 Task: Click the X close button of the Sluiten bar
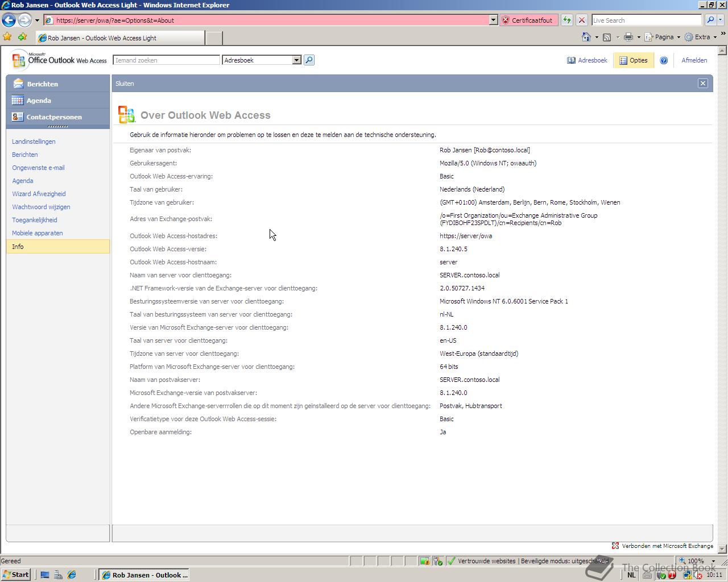click(x=703, y=84)
